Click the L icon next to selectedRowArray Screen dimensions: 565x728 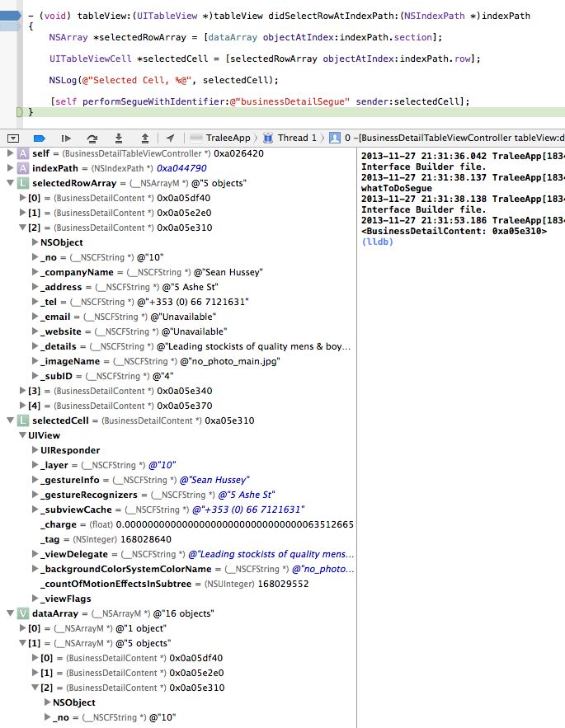[23, 183]
